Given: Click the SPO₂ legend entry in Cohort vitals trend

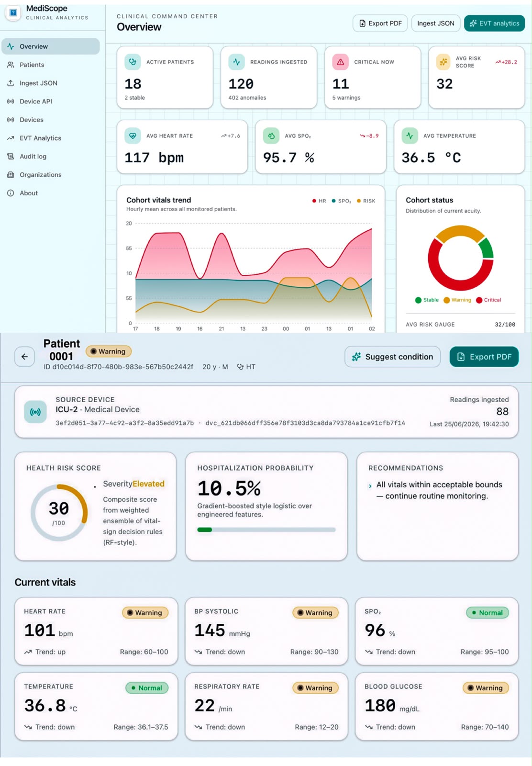Looking at the screenshot, I should 342,201.
